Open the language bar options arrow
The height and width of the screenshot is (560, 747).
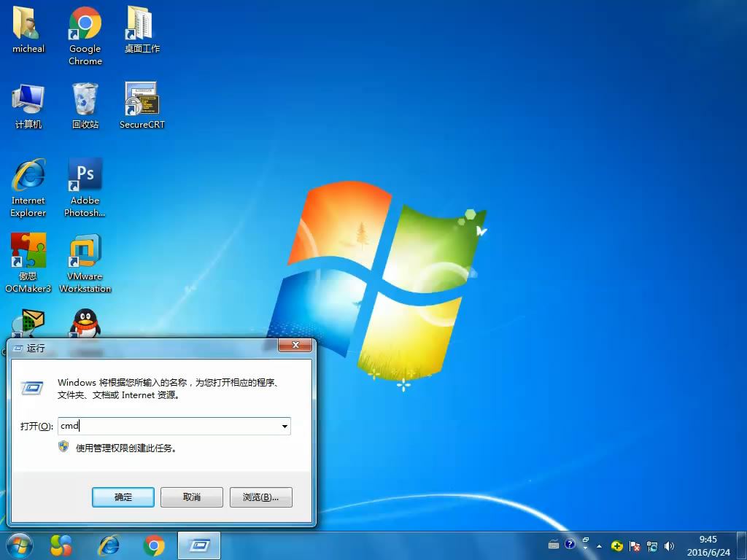tap(586, 548)
